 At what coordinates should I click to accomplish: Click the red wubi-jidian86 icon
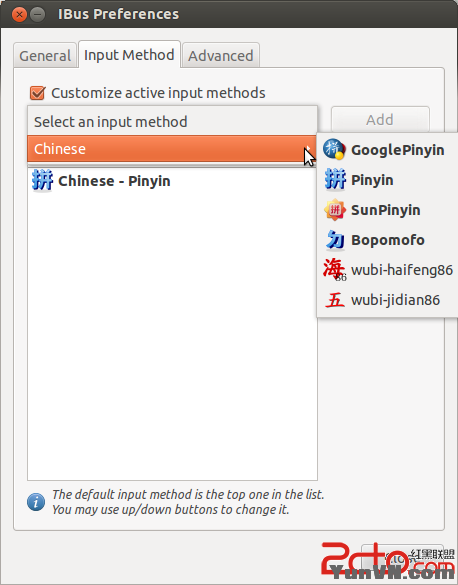(335, 300)
